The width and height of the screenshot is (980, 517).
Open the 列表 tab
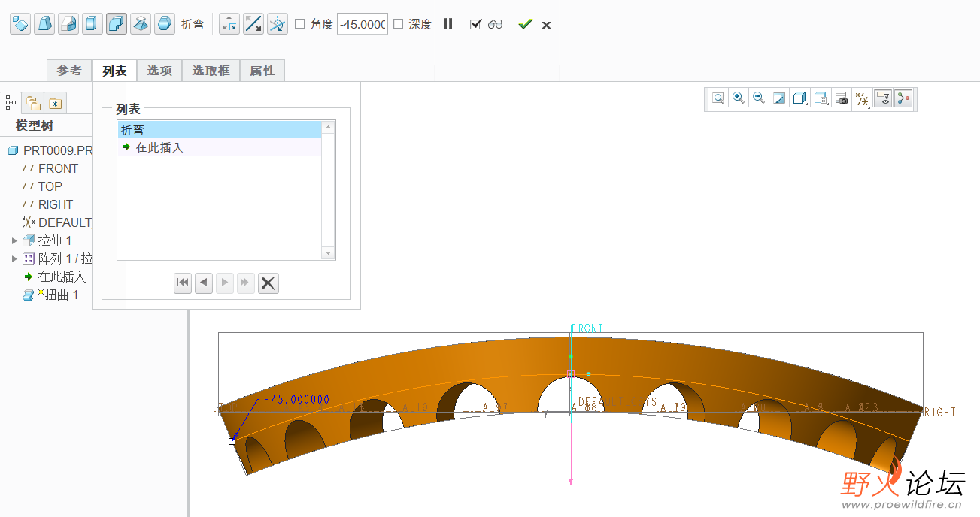tap(115, 71)
